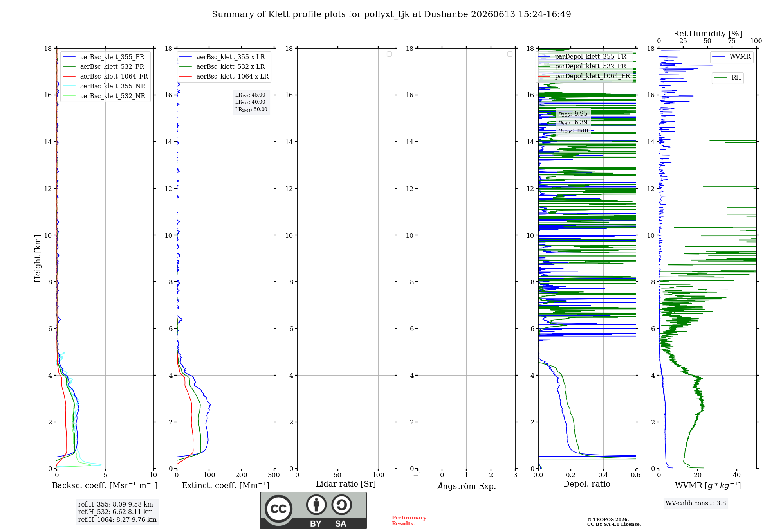Image resolution: width=783 pixels, height=532 pixels.
Task: Click the empty legend box in Lidar ratio panel
Action: pyautogui.click(x=389, y=54)
